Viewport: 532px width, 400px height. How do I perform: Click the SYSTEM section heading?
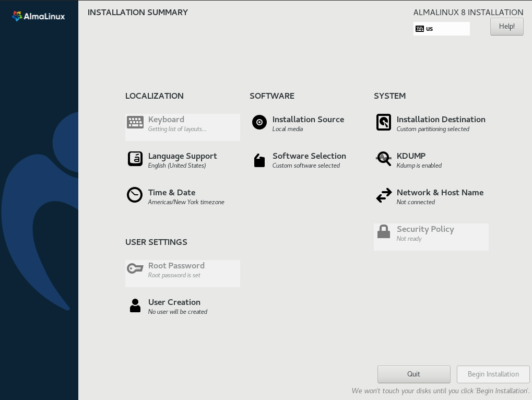[390, 96]
